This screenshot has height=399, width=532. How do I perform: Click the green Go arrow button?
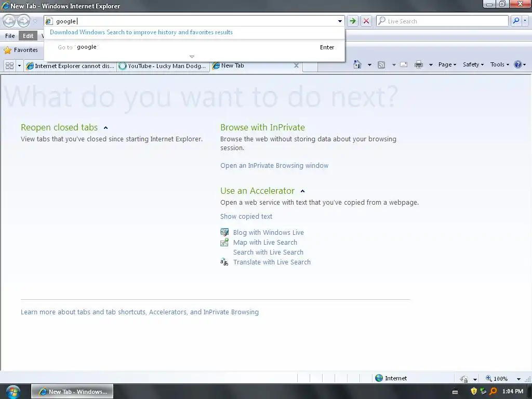point(353,21)
